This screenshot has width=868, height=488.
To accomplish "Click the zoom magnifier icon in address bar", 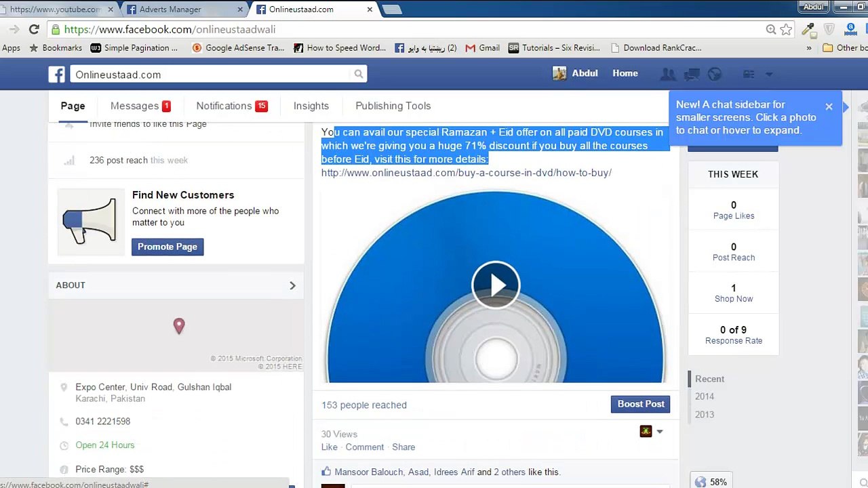I will pyautogui.click(x=771, y=29).
